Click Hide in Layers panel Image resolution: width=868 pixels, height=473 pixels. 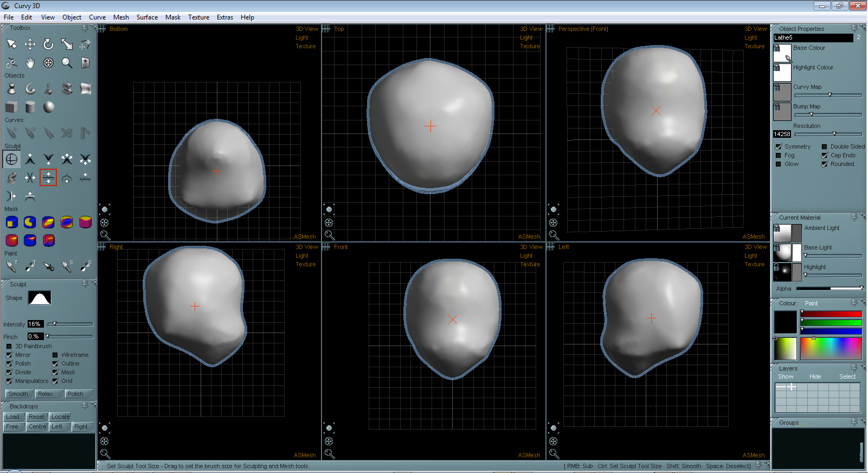pyautogui.click(x=815, y=376)
